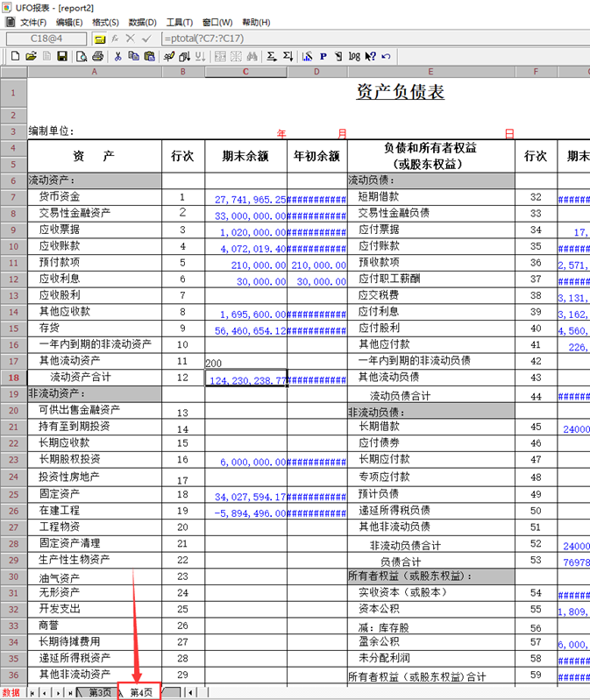Screen dimensions: 590x700
Task: Click horizontal scrollbar left arrow
Action: point(191,693)
